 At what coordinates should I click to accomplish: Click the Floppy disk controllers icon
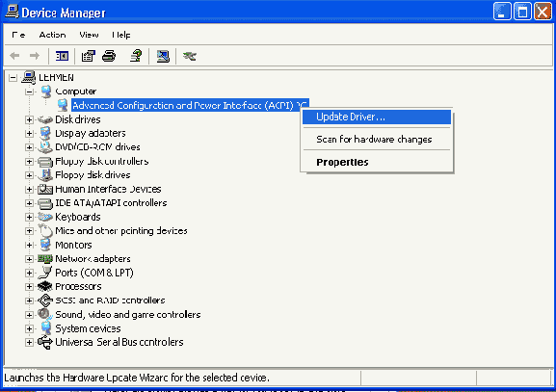(45, 162)
